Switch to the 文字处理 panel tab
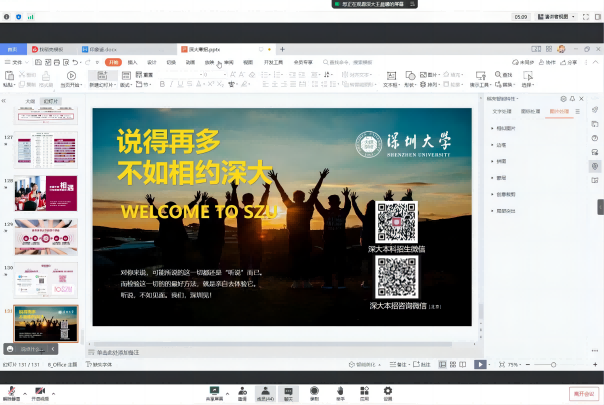Screen dimensions: 604x405 [x=502, y=111]
